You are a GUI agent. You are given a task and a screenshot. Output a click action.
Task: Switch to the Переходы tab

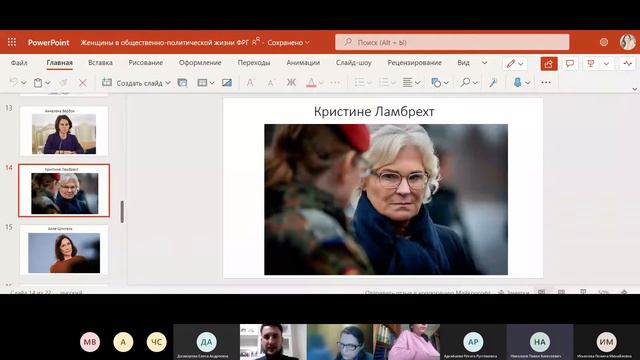(254, 63)
